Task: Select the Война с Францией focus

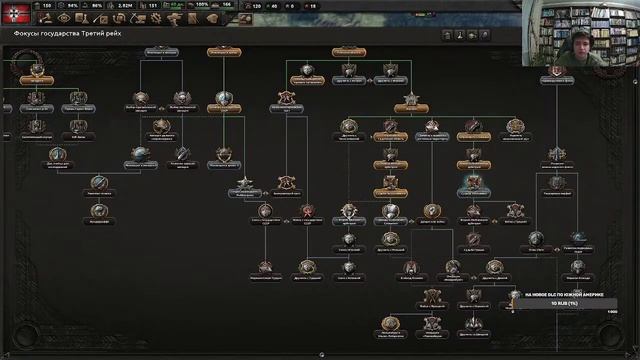Action: click(432, 300)
